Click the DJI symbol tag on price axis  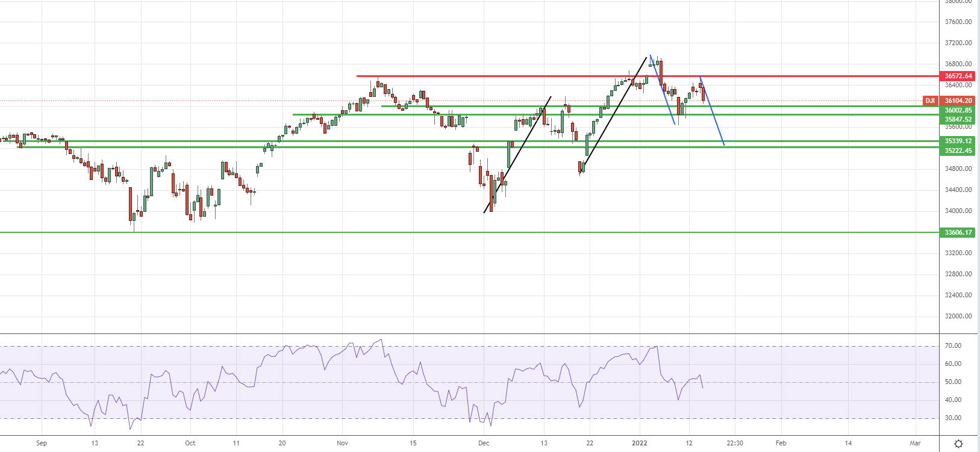pyautogui.click(x=930, y=101)
